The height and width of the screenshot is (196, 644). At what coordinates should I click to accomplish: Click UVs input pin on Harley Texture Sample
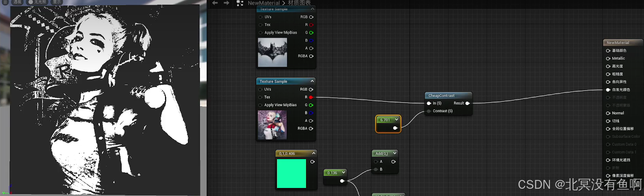pyautogui.click(x=260, y=89)
